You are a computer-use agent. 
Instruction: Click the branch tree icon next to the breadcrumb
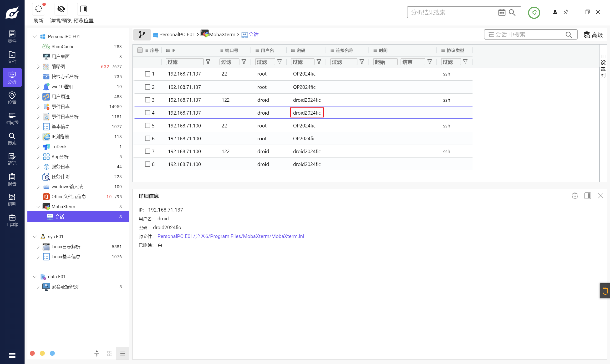pos(142,35)
